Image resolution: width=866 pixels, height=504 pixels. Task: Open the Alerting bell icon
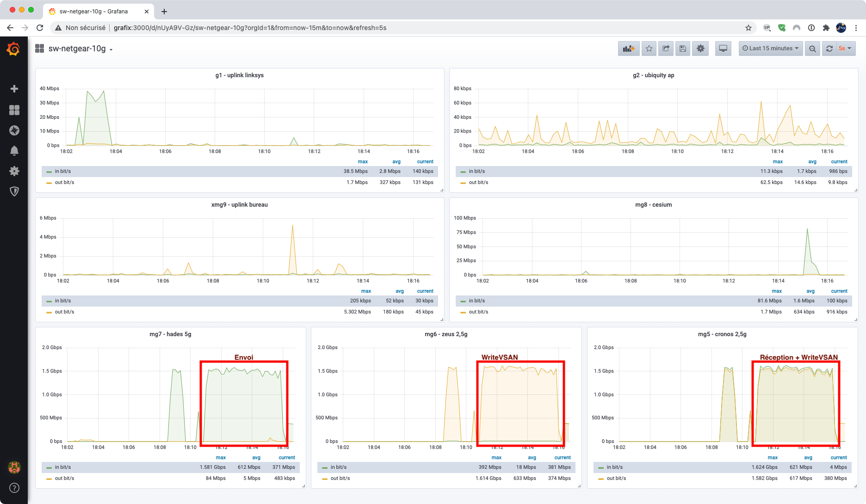tap(14, 151)
